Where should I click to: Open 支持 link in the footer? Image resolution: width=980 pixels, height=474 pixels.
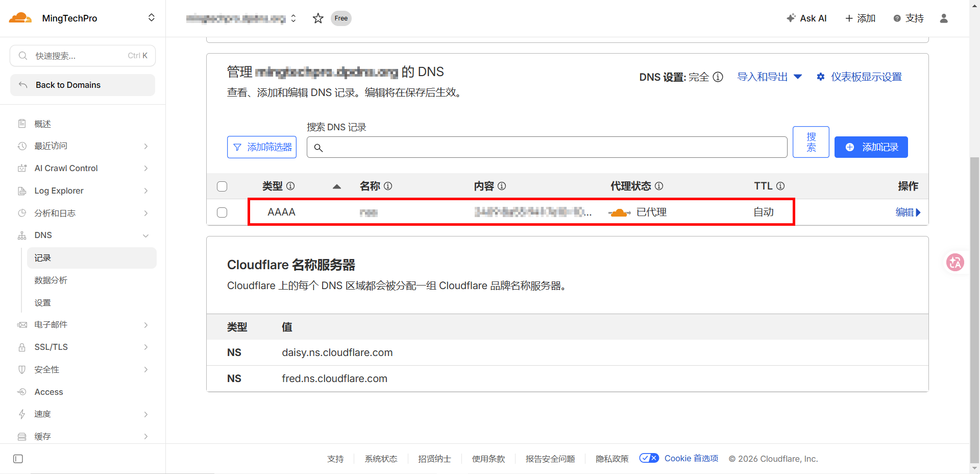(335, 459)
